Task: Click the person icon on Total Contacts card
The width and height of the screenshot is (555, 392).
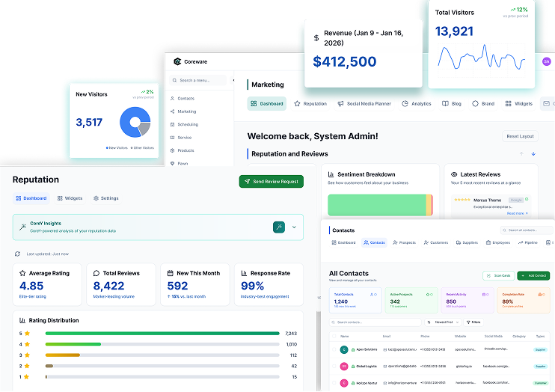Action: pyautogui.click(x=372, y=294)
